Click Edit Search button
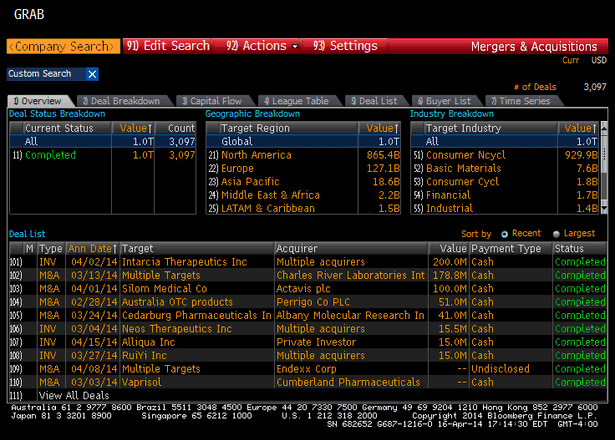The image size is (615, 440). [167, 46]
